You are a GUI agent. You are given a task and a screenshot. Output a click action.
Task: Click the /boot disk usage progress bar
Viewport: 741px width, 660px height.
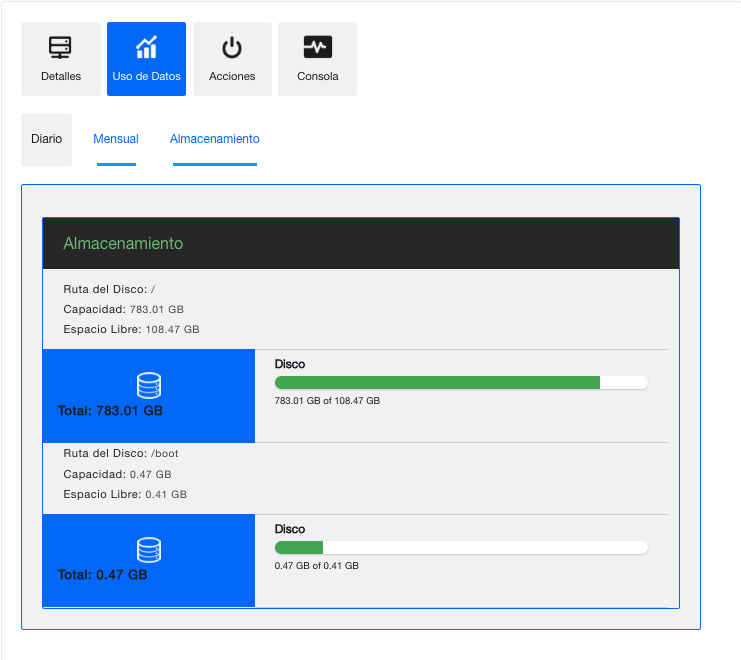461,547
